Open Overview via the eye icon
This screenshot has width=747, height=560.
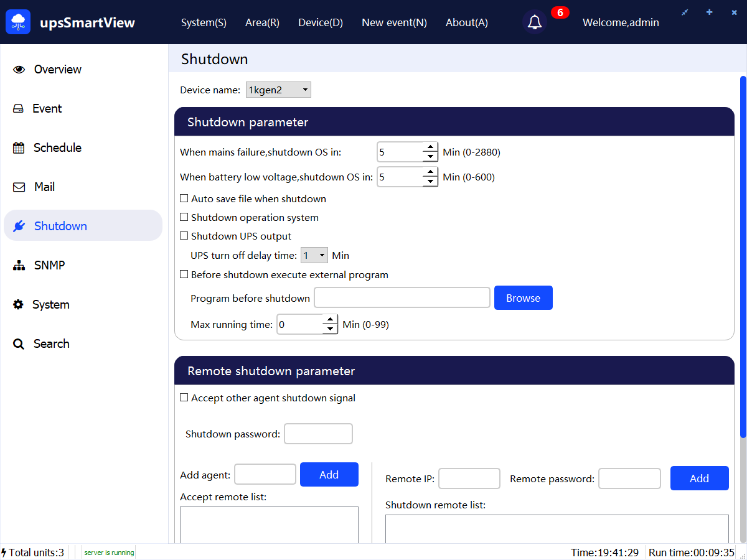pyautogui.click(x=19, y=70)
